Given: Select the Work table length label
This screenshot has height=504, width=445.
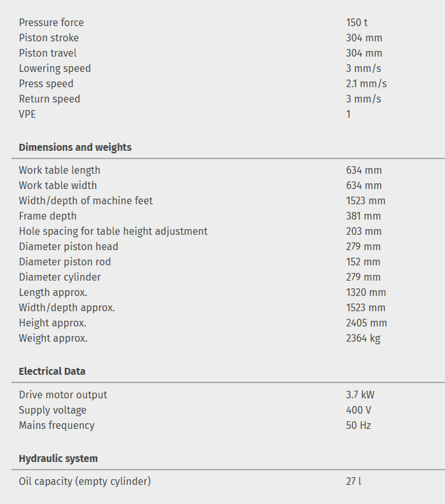Looking at the screenshot, I should pos(59,170).
